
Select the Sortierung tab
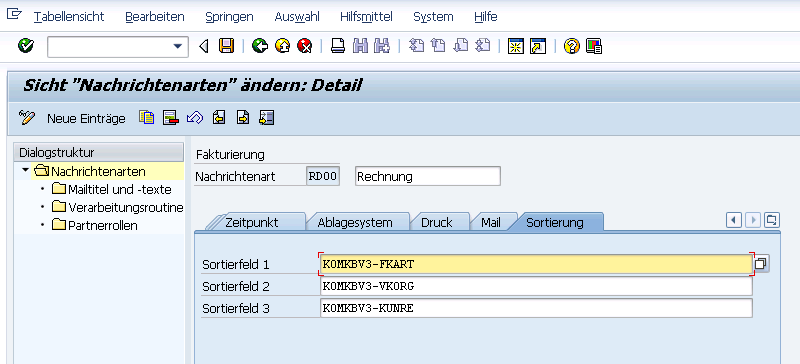tap(555, 223)
